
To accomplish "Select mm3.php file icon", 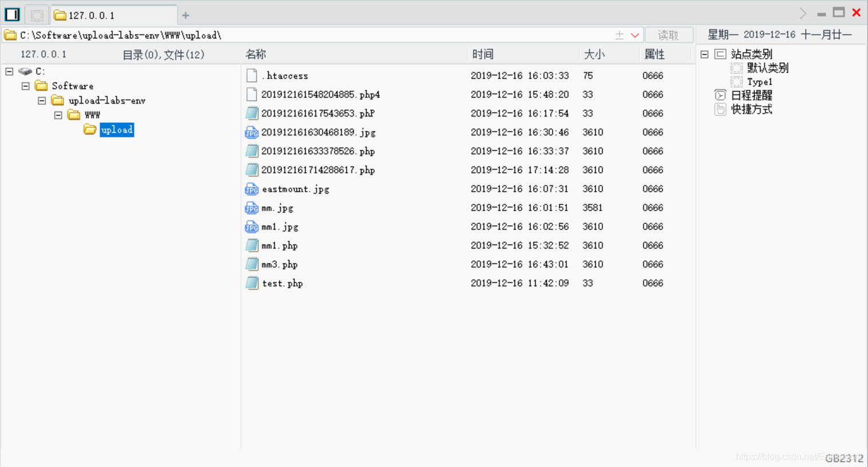I will [x=252, y=264].
